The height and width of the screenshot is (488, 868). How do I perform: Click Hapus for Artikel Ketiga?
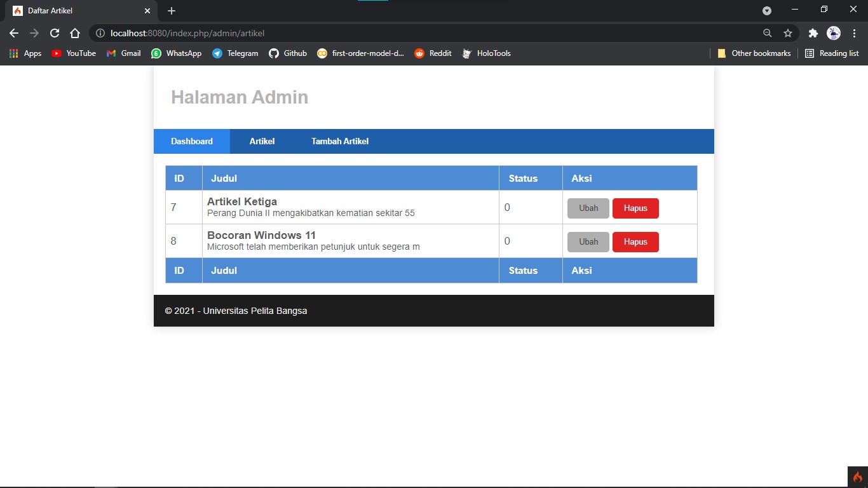pyautogui.click(x=635, y=208)
